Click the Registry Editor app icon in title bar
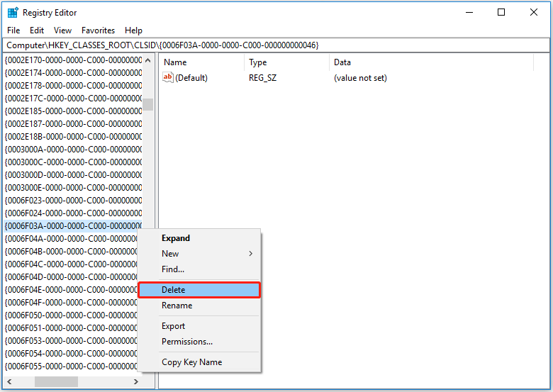Viewport: 553px width, 392px height. pyautogui.click(x=13, y=12)
